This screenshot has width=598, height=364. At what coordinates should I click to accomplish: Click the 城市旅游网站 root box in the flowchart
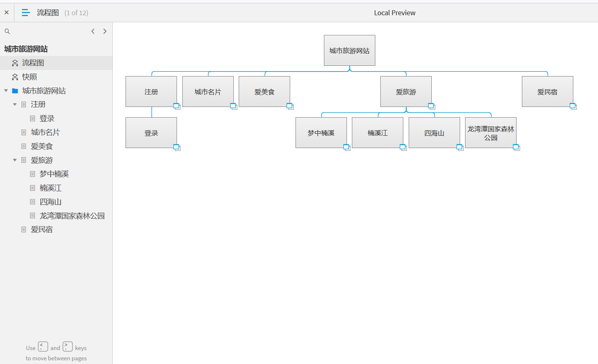tap(349, 50)
